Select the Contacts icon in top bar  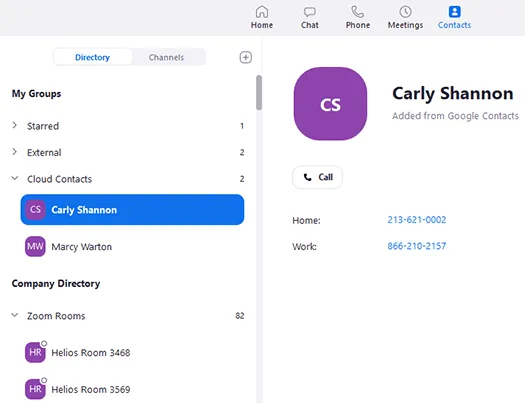point(454,12)
